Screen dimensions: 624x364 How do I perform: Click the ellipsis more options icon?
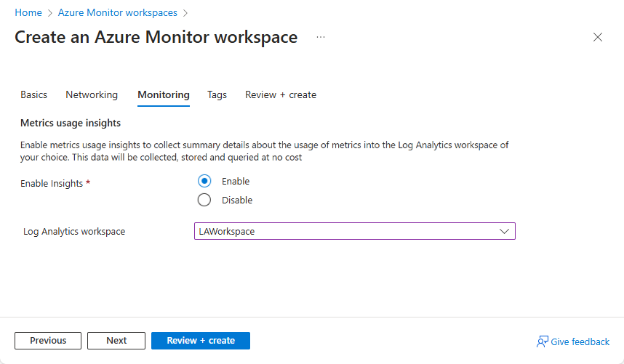(x=321, y=37)
